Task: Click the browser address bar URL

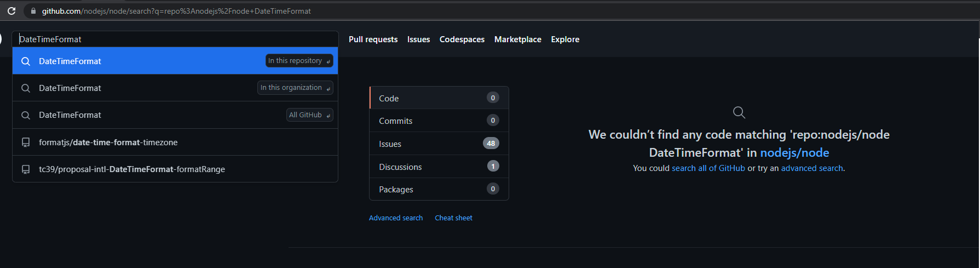Action: 176,11
